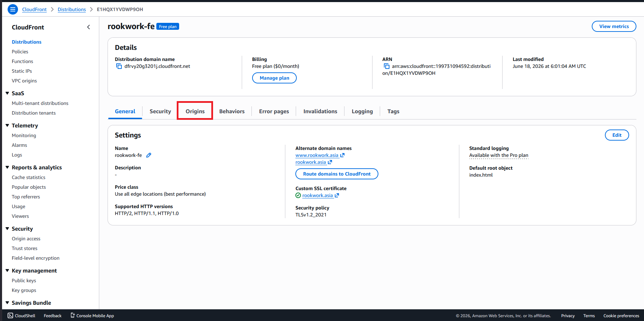Open Logs under Telemetry
Viewport: 644px width, 321px height.
17,155
